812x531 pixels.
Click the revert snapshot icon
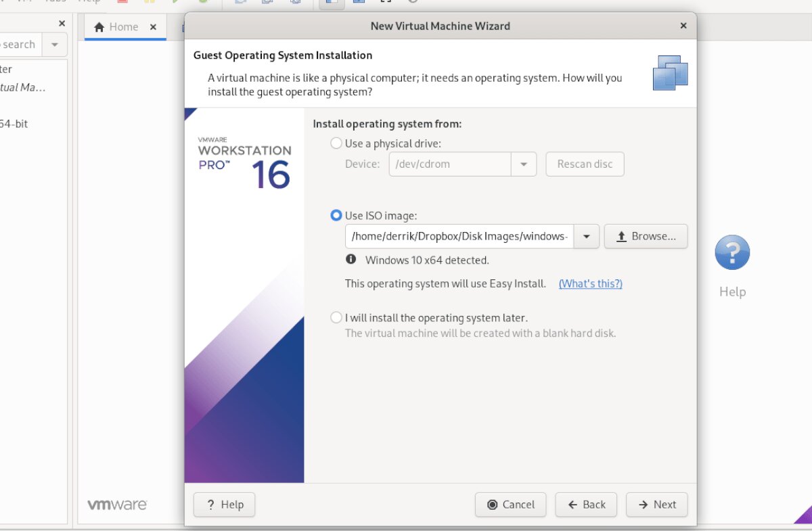[266, 3]
